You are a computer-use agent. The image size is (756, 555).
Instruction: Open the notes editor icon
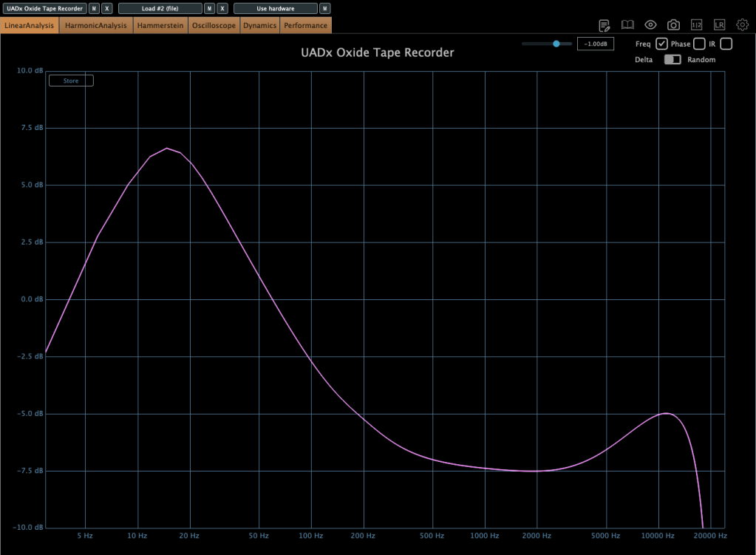pos(605,25)
